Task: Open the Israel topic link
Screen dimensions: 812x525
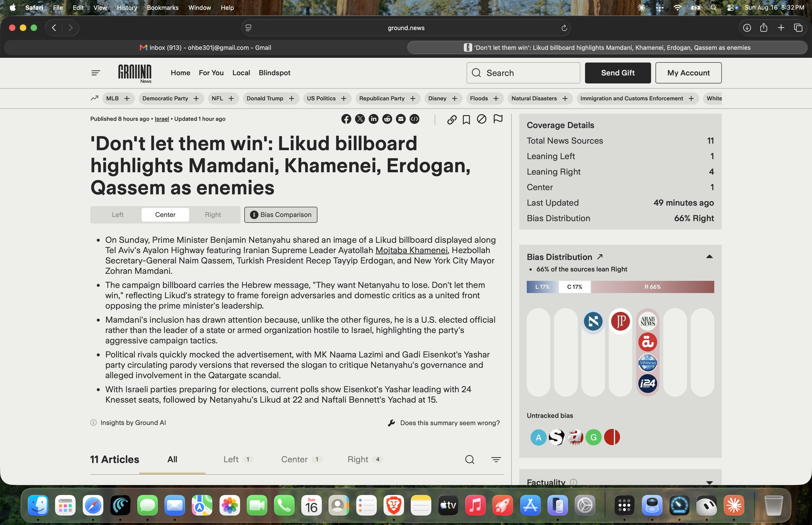Action: coord(162,119)
